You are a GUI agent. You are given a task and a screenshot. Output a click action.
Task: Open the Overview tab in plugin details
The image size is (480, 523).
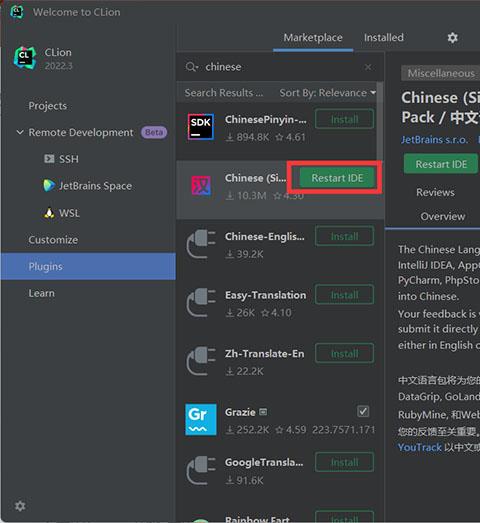[x=442, y=216]
